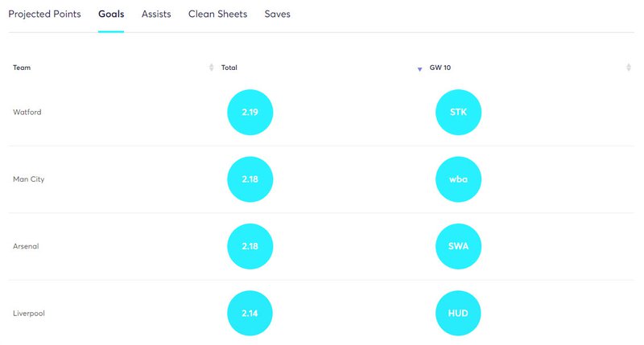Click the Liverpool team name
This screenshot has width=644, height=345.
(x=29, y=314)
